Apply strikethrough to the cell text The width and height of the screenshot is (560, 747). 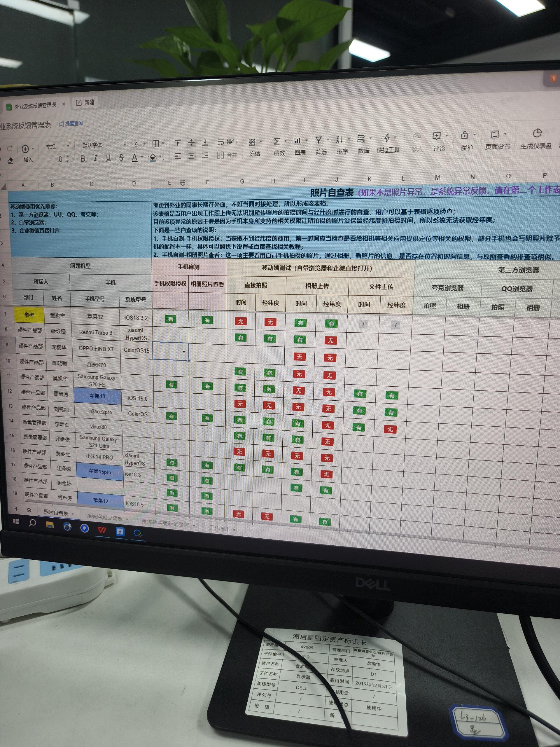coord(121,158)
